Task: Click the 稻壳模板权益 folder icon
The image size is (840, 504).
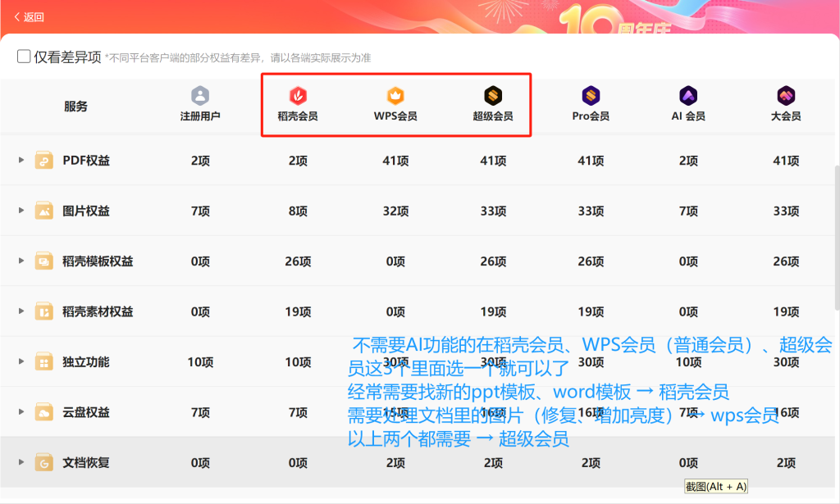Action: coord(44,261)
